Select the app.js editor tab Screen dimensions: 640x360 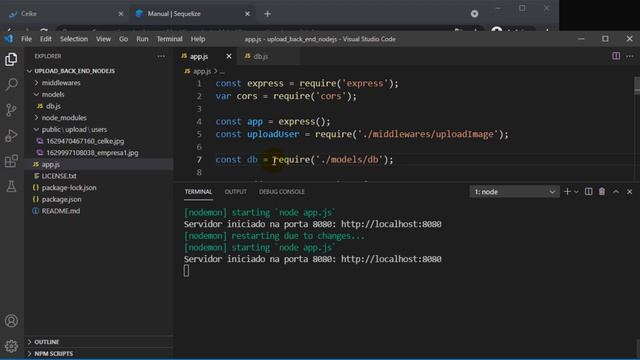click(199, 56)
